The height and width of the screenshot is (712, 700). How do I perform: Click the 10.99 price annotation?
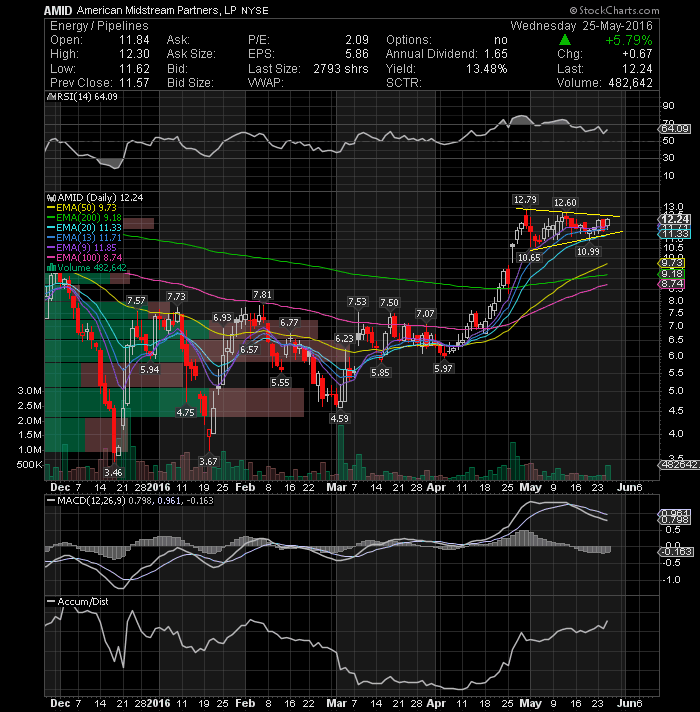tap(588, 251)
